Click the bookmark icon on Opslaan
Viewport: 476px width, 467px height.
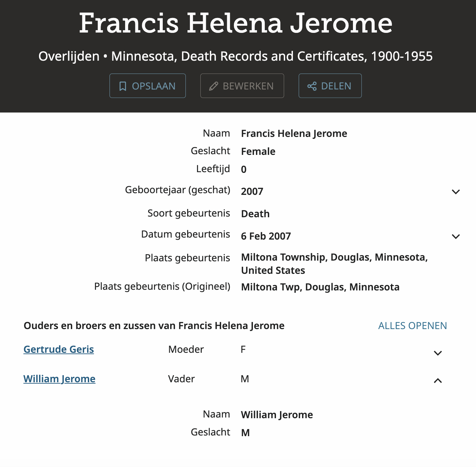point(123,86)
